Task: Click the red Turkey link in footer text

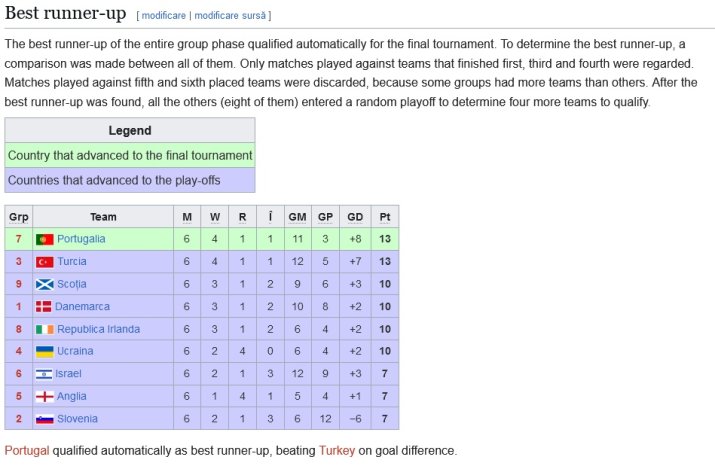Action: click(x=337, y=450)
